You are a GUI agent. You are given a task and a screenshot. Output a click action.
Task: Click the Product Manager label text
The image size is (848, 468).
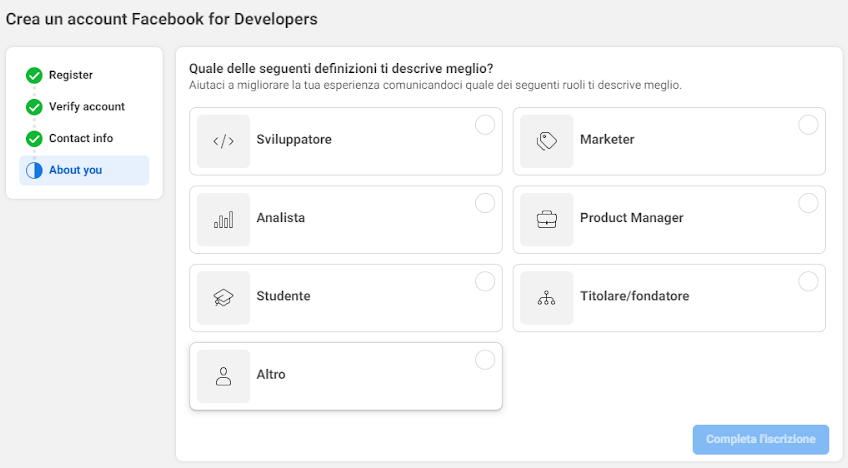click(x=632, y=218)
